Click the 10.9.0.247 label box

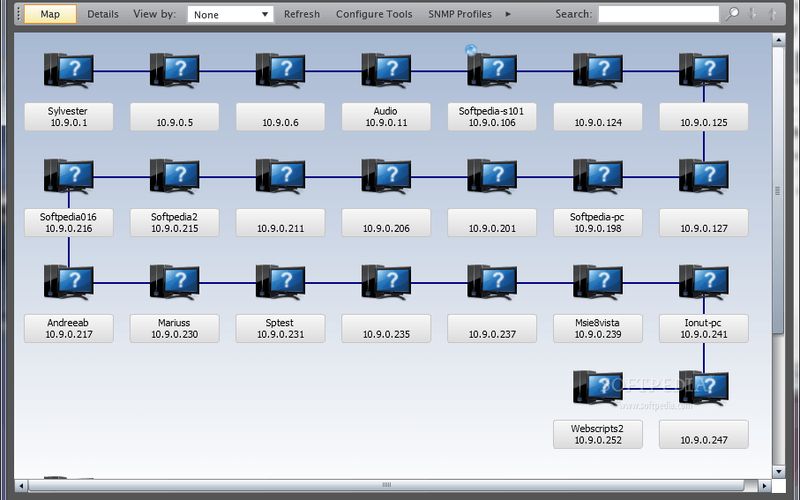pyautogui.click(x=704, y=434)
